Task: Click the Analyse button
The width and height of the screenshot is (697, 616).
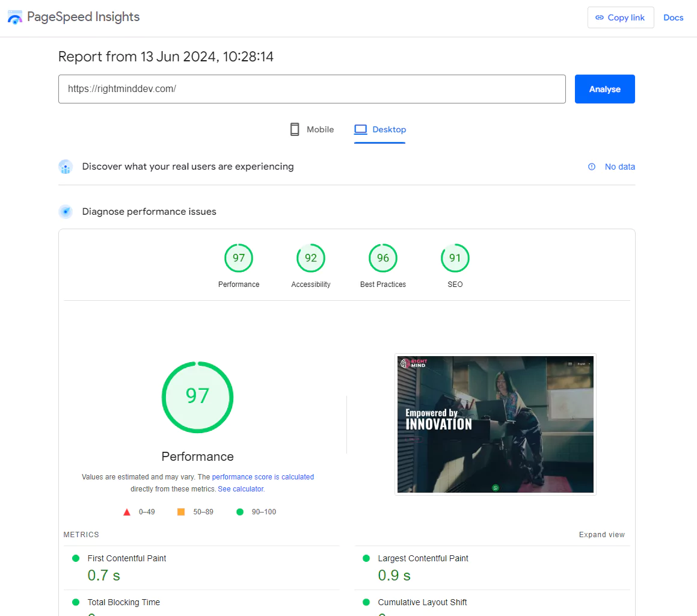Action: 604,89
